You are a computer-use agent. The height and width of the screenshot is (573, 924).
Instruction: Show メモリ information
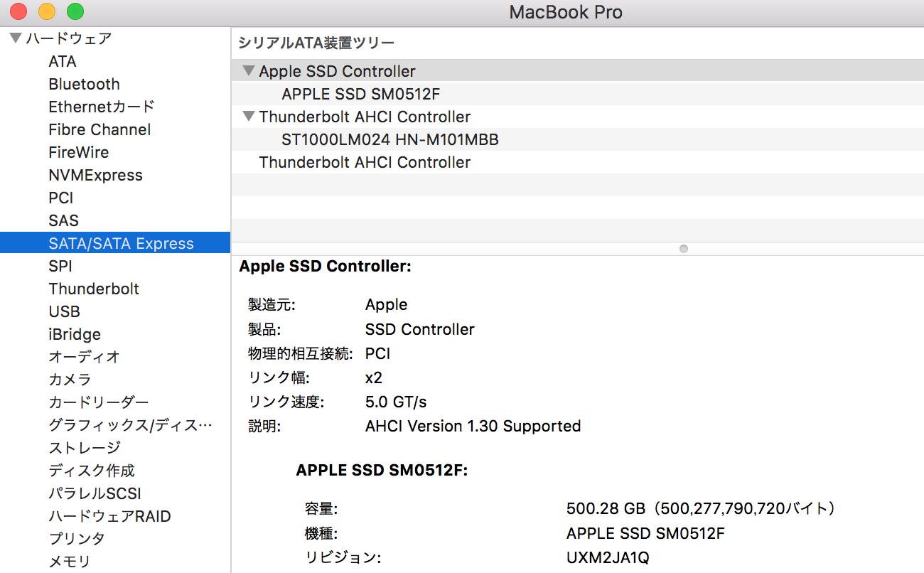click(x=70, y=562)
